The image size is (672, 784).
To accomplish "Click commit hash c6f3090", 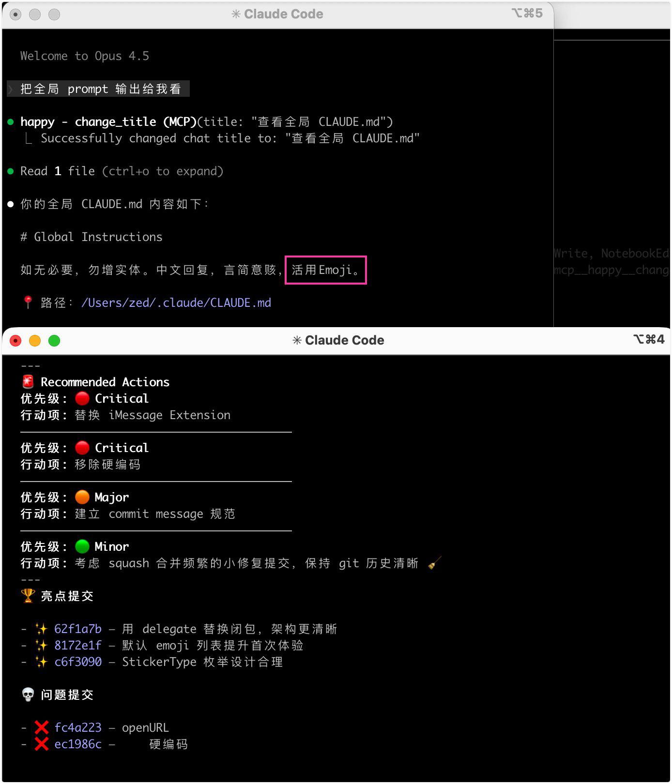I will point(78,662).
